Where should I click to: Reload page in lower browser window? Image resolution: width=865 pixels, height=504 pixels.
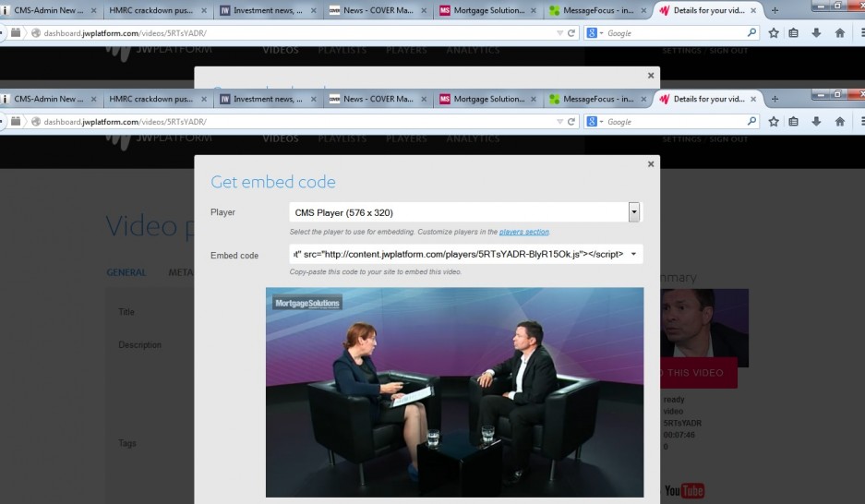[571, 122]
